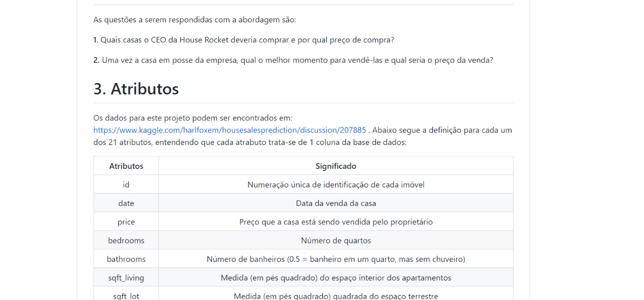Click the "bedrooms" attribute cell

point(126,240)
